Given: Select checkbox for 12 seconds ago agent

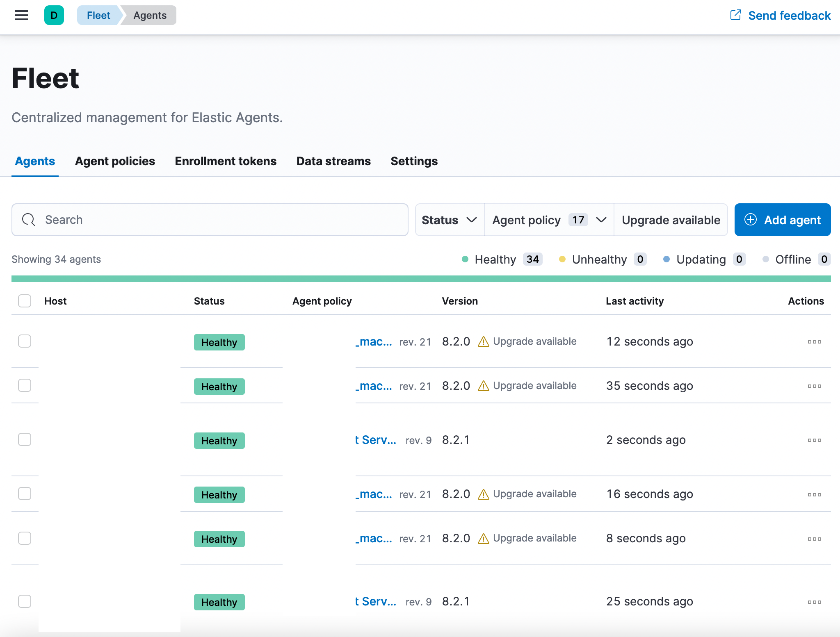Looking at the screenshot, I should pyautogui.click(x=25, y=341).
